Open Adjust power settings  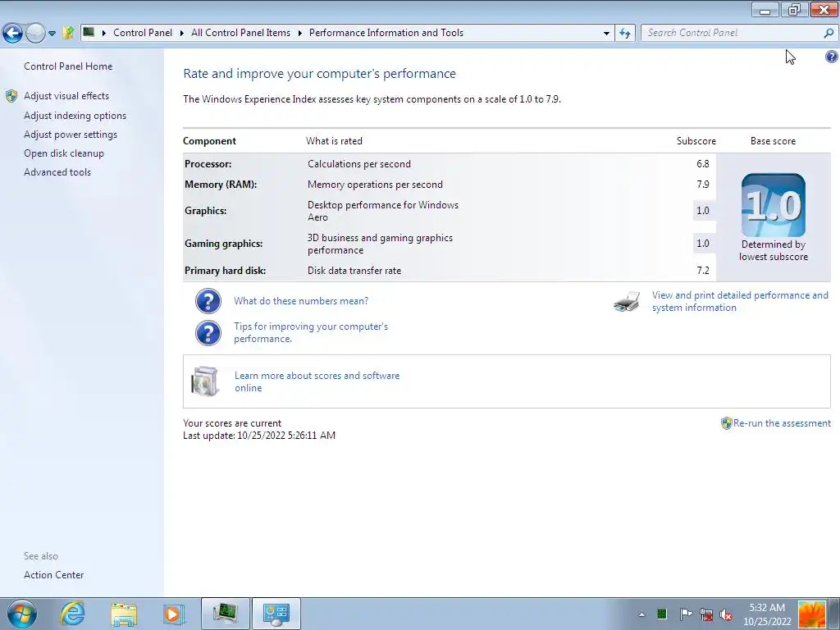coord(71,134)
